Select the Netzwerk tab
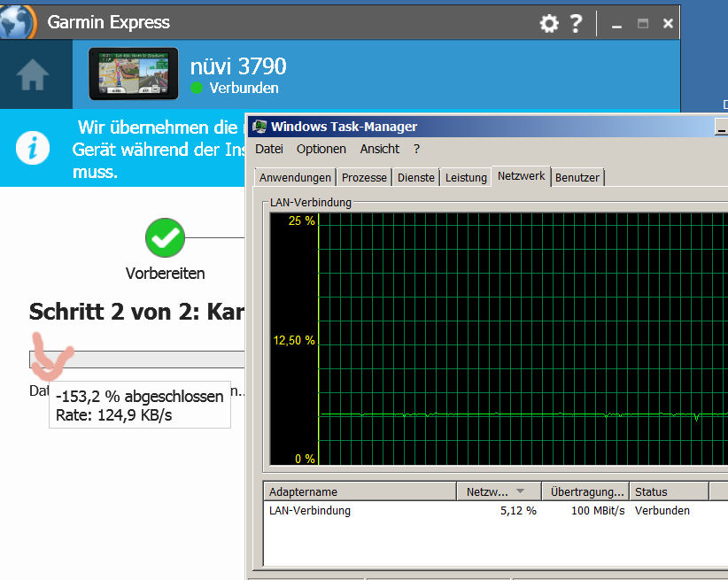 pyautogui.click(x=521, y=176)
